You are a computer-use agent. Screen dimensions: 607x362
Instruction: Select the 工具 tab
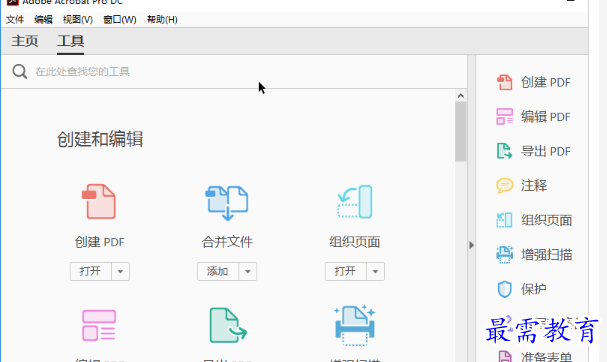coord(70,41)
